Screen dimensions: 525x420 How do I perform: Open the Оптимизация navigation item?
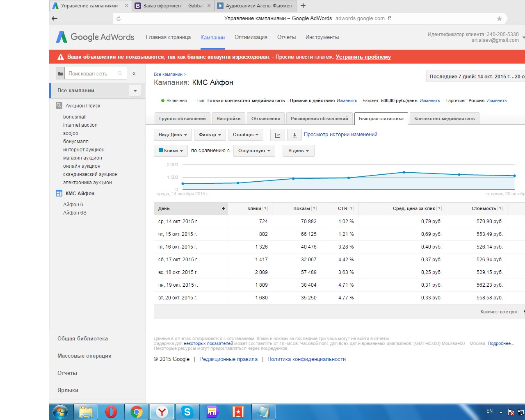251,37
